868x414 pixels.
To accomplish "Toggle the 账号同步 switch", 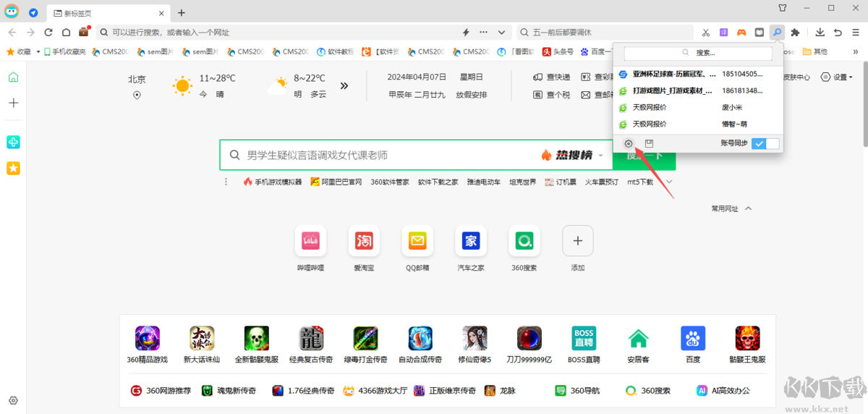I will (x=765, y=143).
